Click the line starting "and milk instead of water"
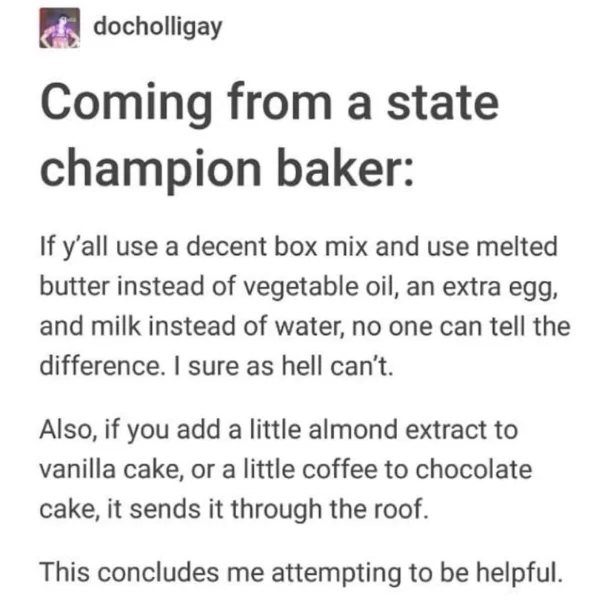This screenshot has width=600, height=600. tap(305, 327)
